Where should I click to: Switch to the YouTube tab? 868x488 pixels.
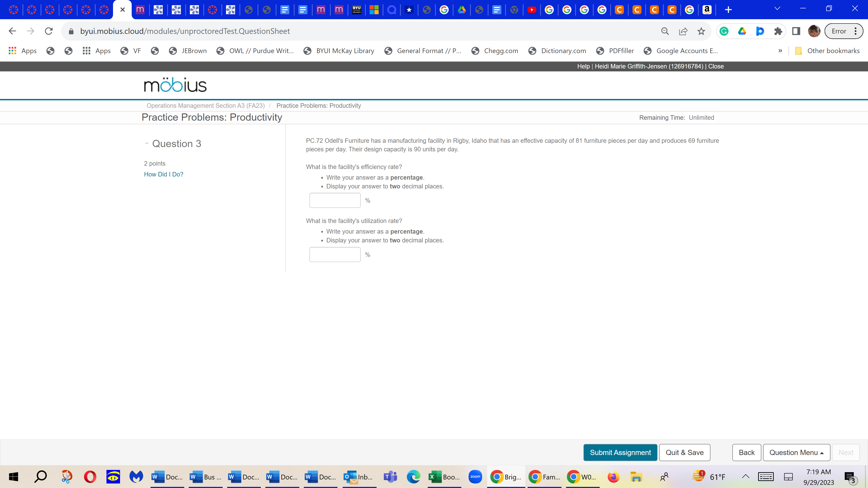coord(532,10)
